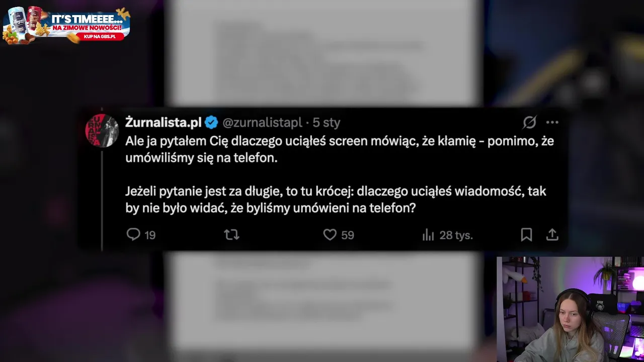This screenshot has height=362, width=644.
Task: Click the 5 sty timestamp
Action: pos(327,122)
